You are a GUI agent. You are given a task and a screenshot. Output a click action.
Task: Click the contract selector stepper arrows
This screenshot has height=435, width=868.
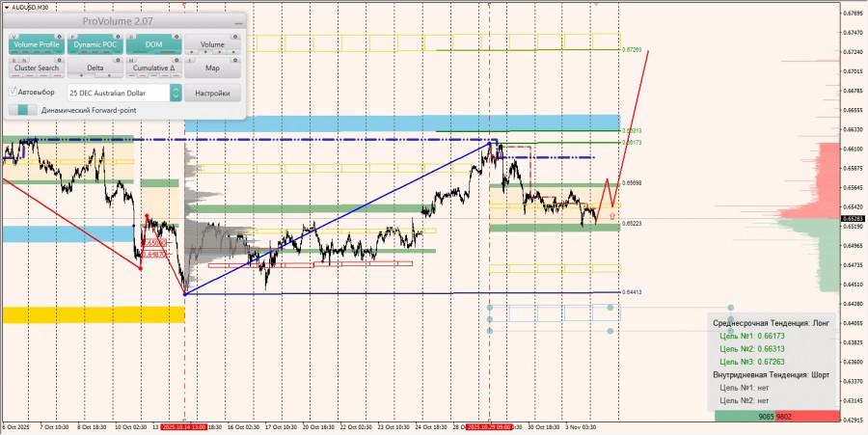(x=176, y=93)
